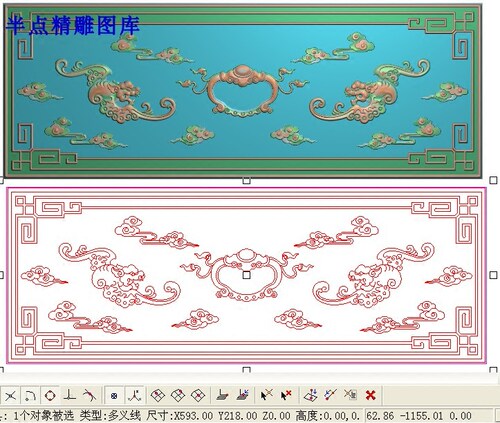Click the plane with blue arrows icon
This screenshot has width=500, height=423.
311,395
